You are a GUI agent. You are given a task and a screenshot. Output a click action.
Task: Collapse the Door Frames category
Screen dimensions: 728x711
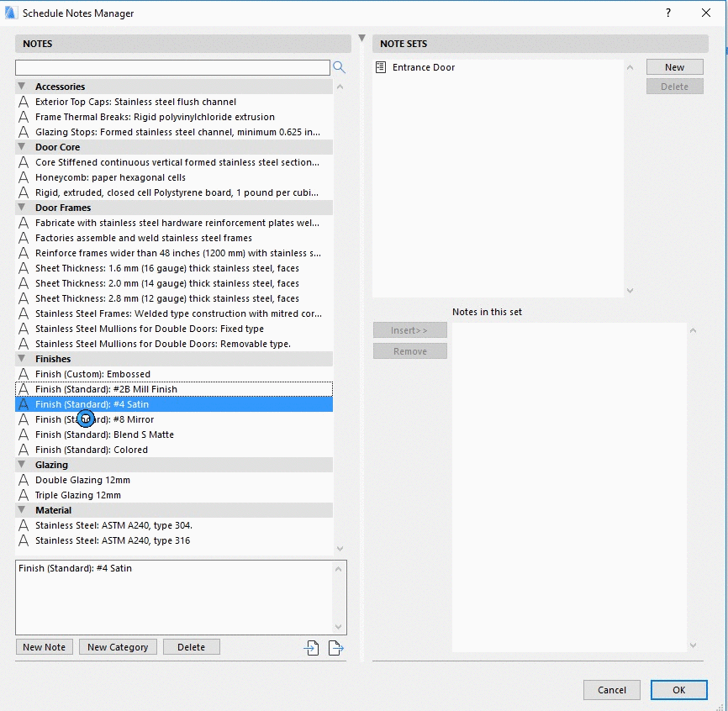tap(21, 208)
